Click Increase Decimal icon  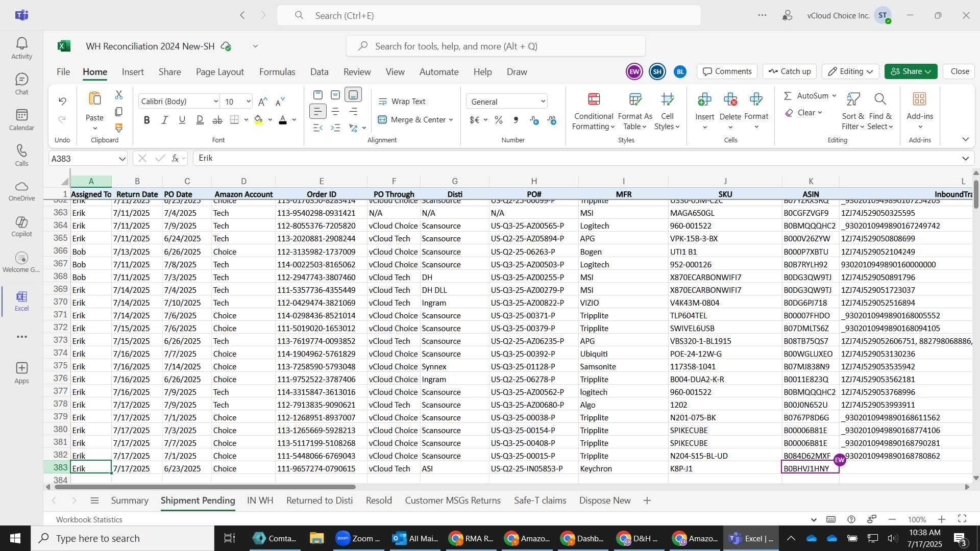tap(534, 120)
